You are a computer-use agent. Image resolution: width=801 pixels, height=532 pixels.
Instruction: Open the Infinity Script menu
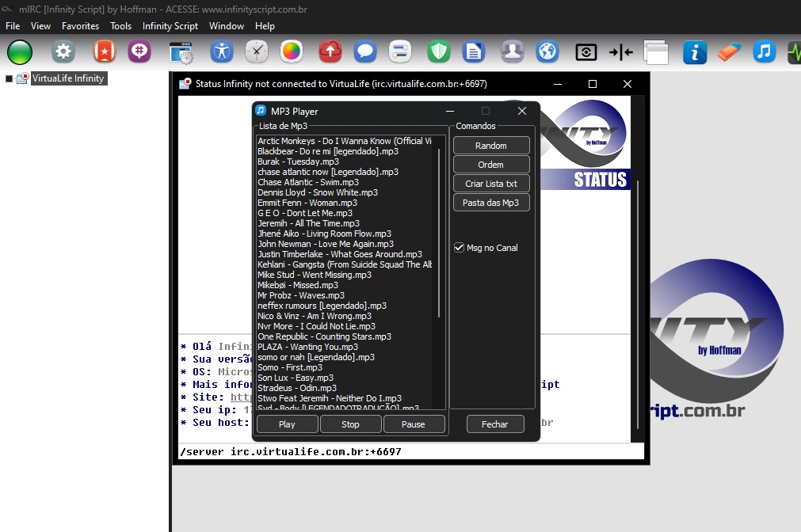point(170,26)
